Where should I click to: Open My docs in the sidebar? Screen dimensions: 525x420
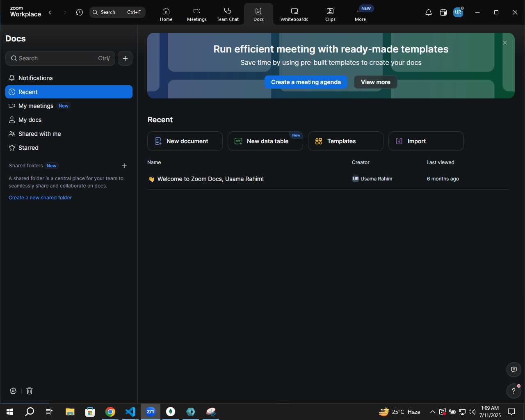point(69,120)
